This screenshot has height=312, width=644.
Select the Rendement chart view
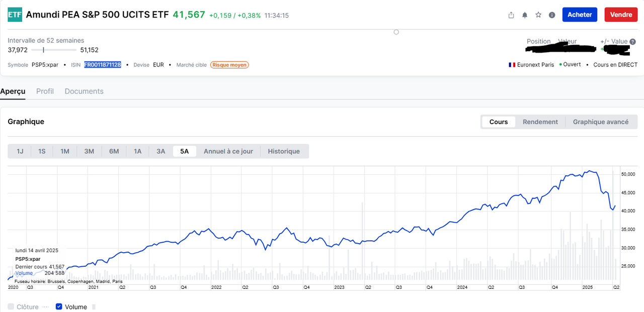click(540, 122)
